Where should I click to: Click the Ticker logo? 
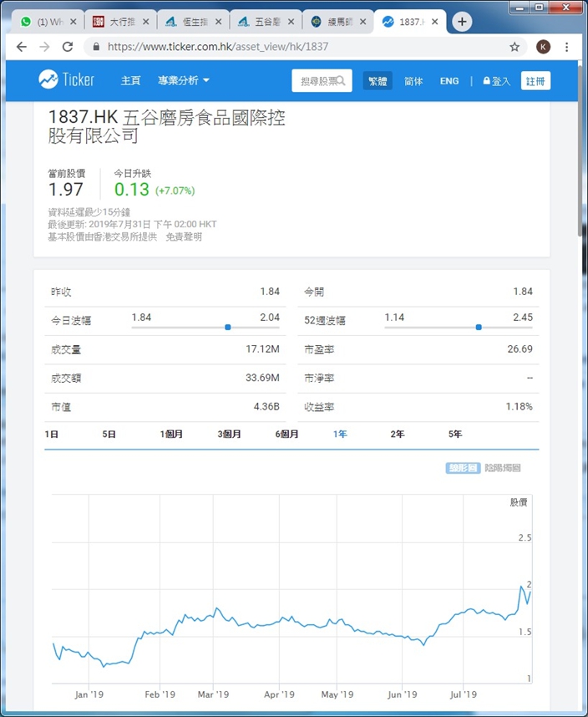click(x=66, y=80)
